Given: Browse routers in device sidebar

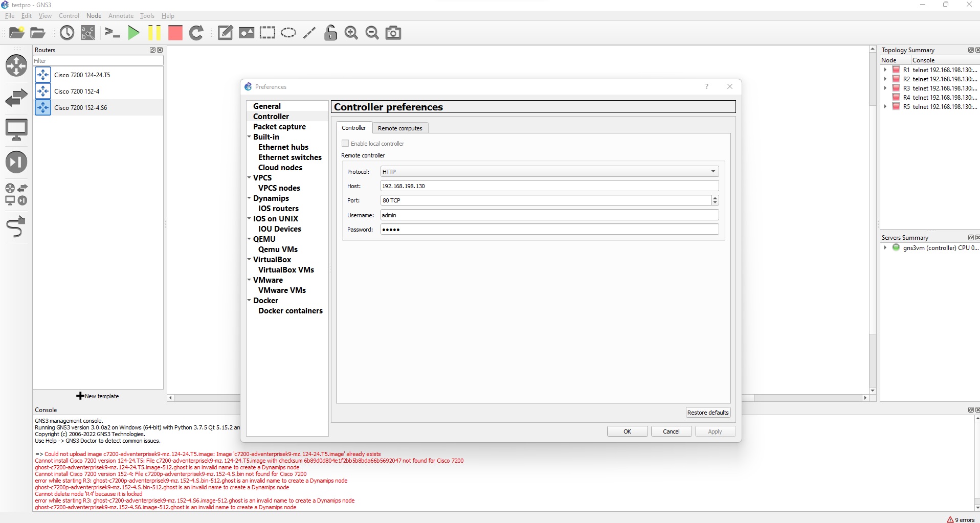Looking at the screenshot, I should coord(16,65).
